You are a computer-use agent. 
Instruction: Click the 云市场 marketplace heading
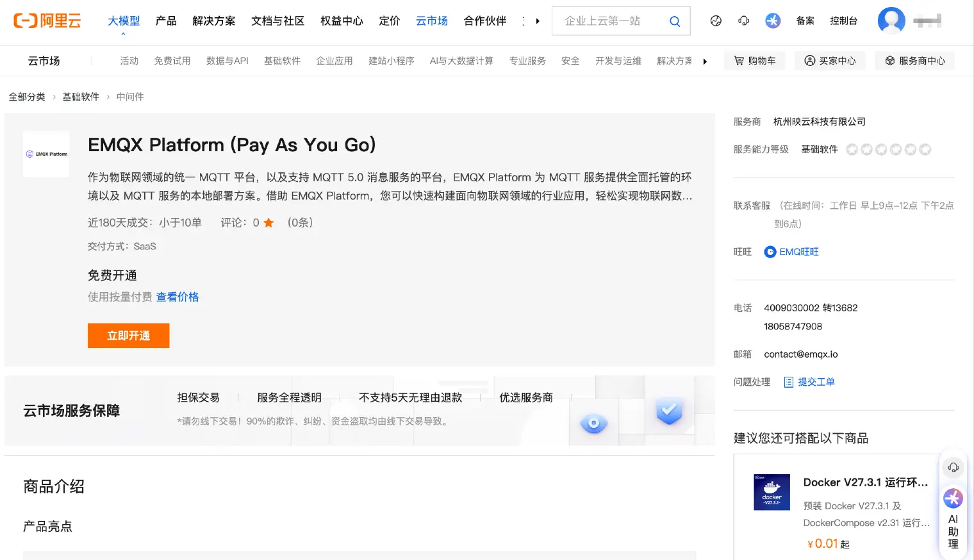[x=44, y=61]
